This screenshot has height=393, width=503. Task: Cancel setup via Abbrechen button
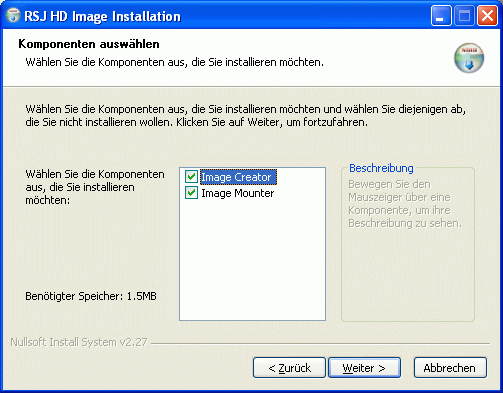[x=450, y=368]
